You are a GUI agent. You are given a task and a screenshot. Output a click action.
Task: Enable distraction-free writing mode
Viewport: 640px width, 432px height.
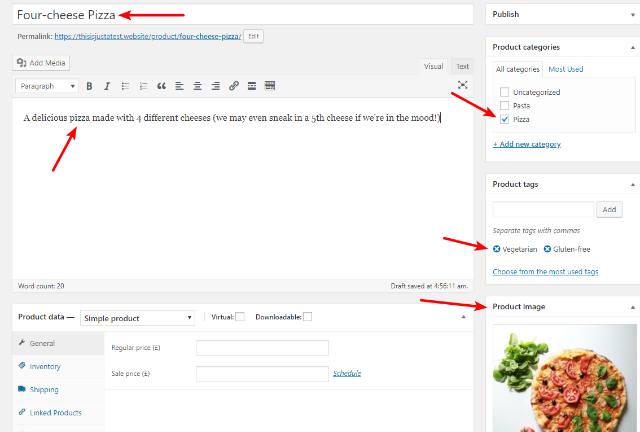click(462, 85)
